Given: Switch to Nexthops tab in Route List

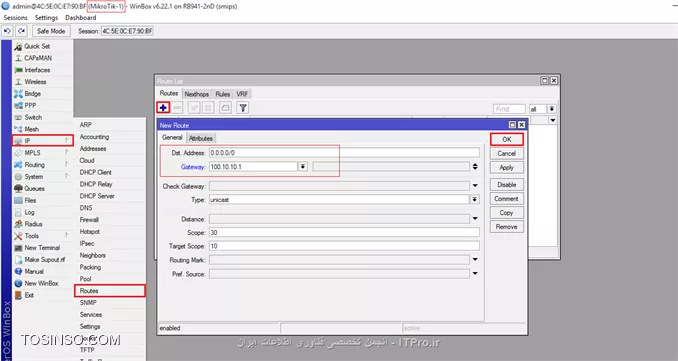Looking at the screenshot, I should pyautogui.click(x=196, y=94).
